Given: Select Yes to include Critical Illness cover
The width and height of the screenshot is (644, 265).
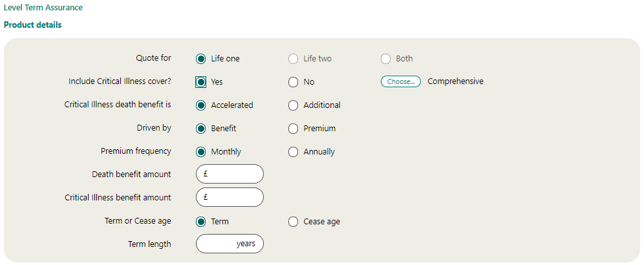Looking at the screenshot, I should (x=201, y=82).
